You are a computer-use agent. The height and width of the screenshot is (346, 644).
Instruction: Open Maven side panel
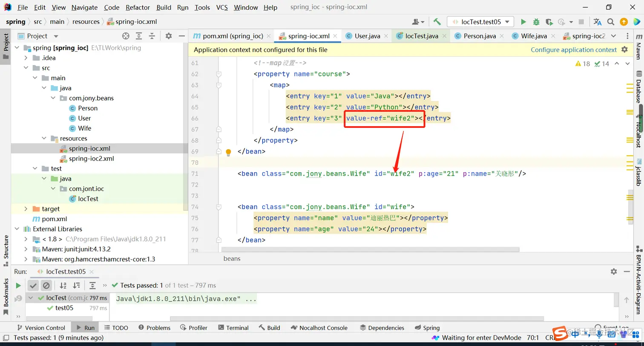tap(638, 46)
